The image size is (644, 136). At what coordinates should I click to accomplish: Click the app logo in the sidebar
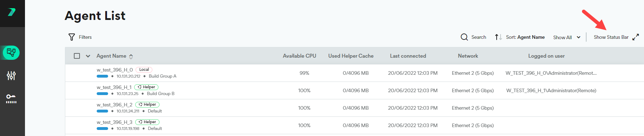[x=11, y=12]
